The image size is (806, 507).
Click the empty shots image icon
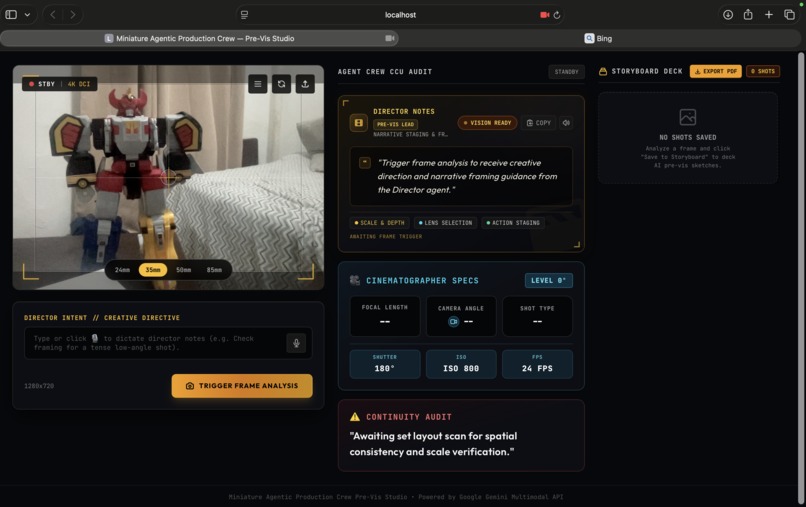click(x=687, y=117)
